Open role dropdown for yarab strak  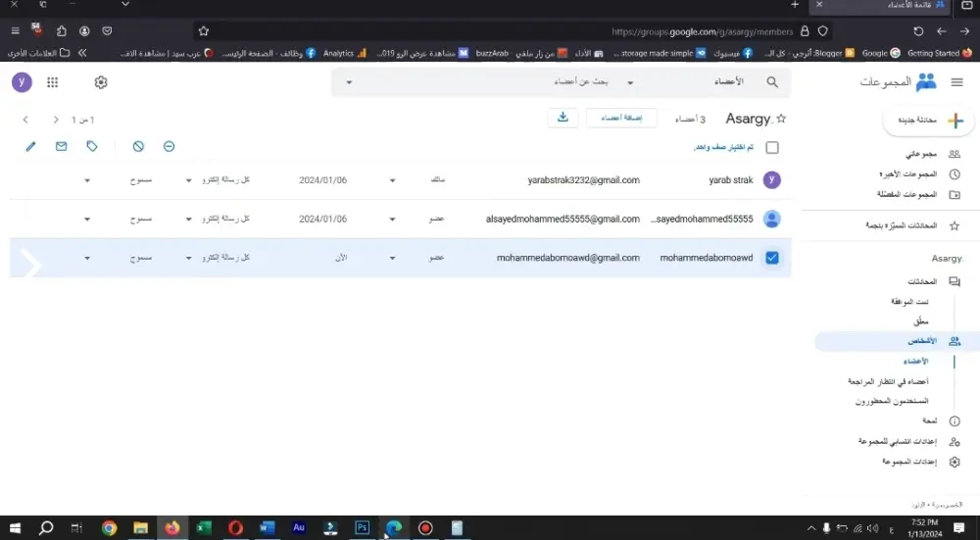click(x=393, y=180)
